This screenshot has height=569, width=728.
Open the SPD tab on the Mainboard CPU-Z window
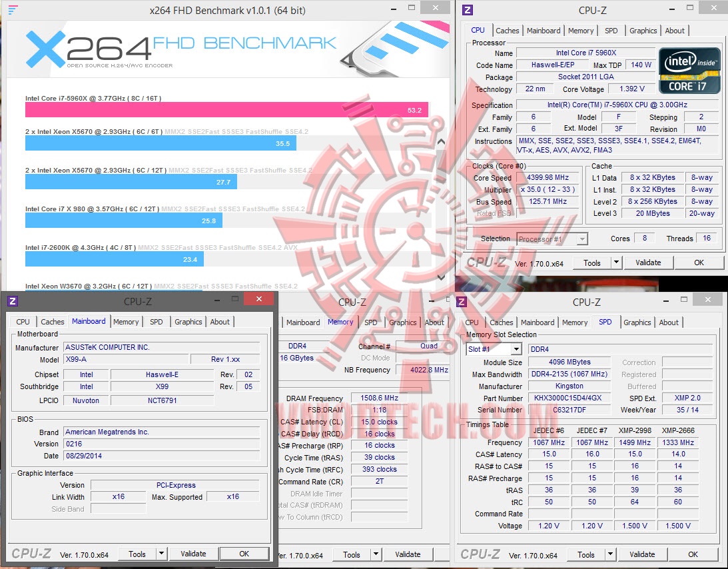tap(157, 322)
